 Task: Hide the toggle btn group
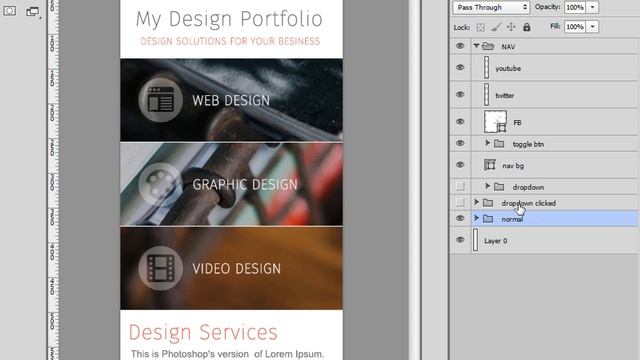click(x=460, y=143)
